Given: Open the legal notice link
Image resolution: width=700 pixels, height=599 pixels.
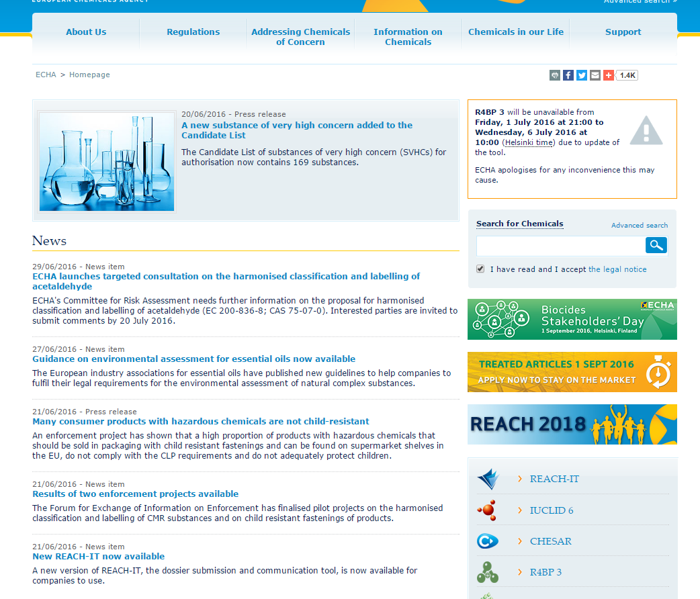Looking at the screenshot, I should [617, 269].
